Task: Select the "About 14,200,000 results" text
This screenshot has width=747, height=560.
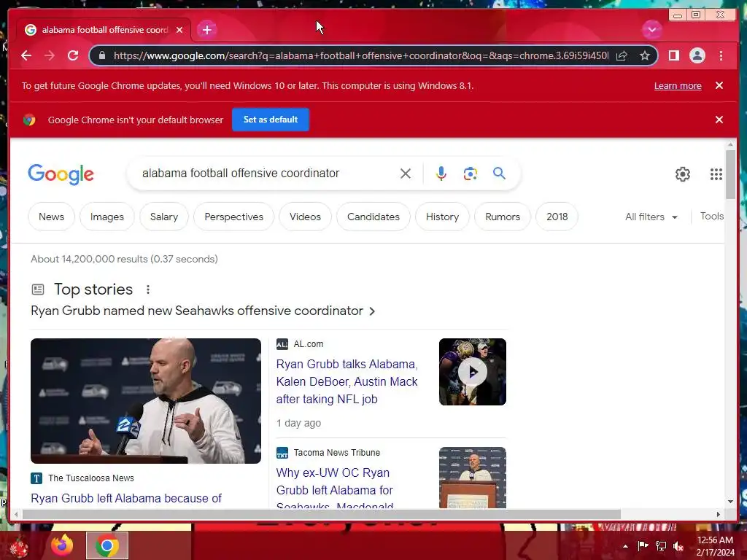Action: point(90,259)
